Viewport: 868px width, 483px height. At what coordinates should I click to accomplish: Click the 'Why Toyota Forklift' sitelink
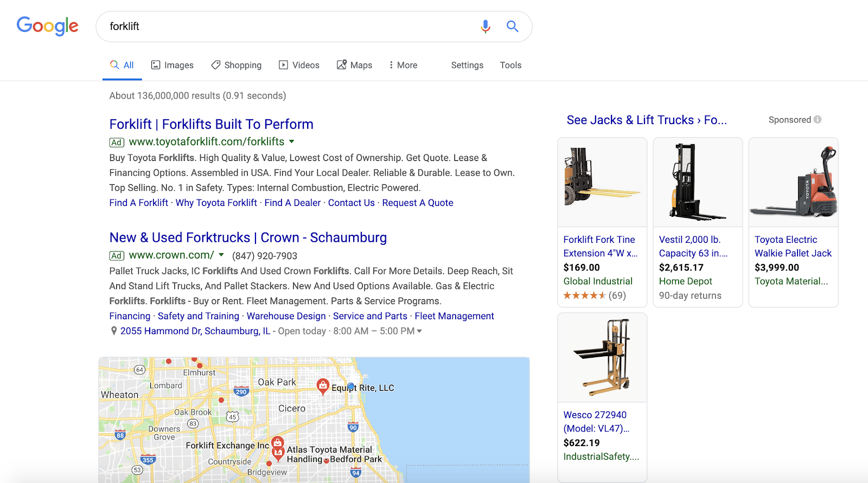tap(216, 203)
